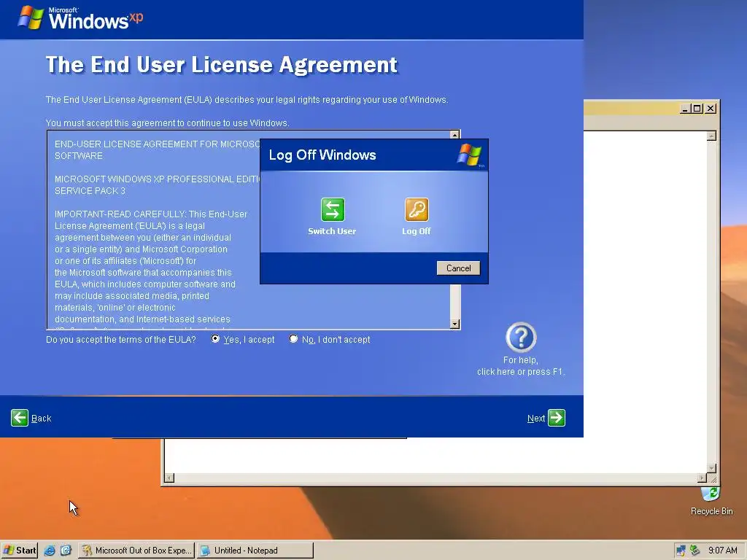Click 'IMPORTANT-READ CAREFULLY' line in EULA

(151, 214)
